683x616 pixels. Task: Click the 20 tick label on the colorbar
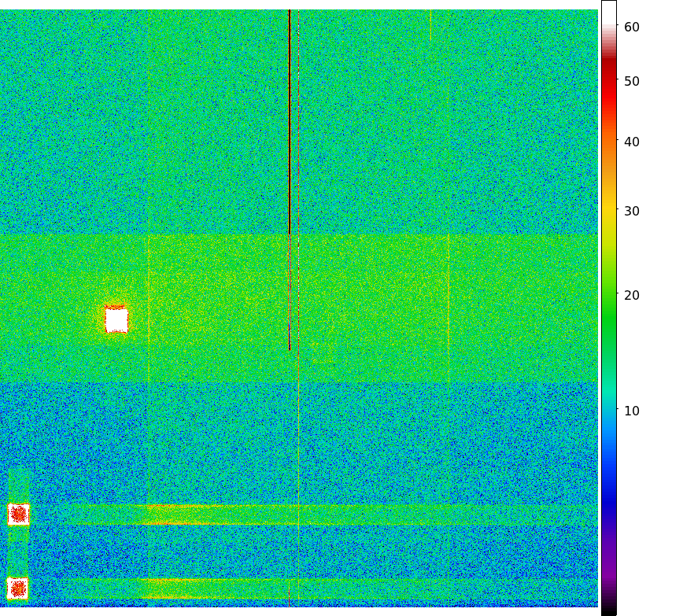[631, 295]
